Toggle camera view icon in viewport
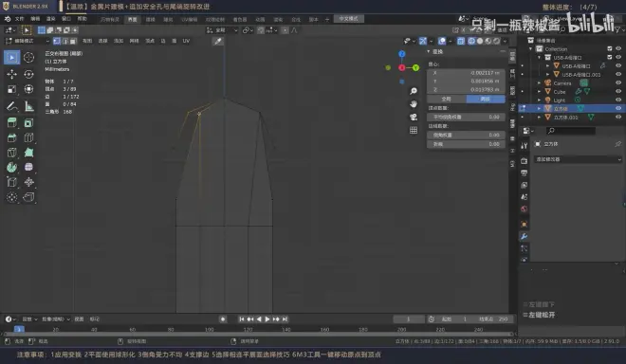626x364 pixels. (x=414, y=117)
